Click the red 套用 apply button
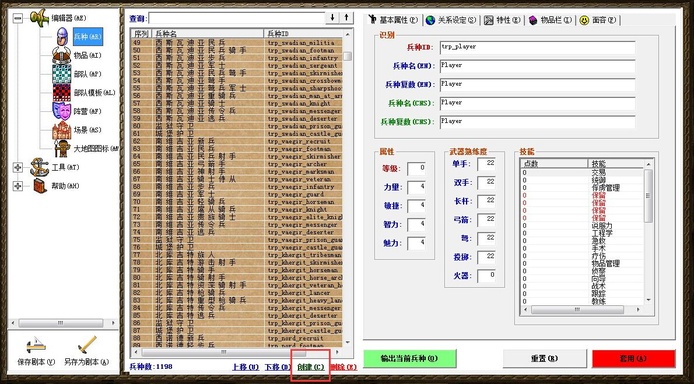 [634, 358]
